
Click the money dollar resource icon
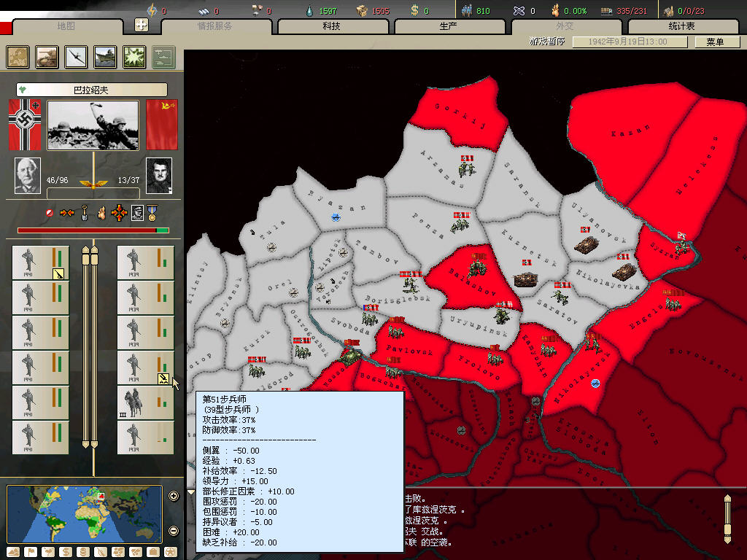pyautogui.click(x=414, y=10)
